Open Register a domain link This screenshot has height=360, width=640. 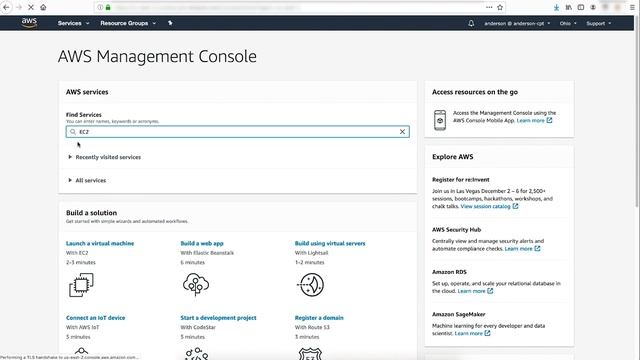tap(319, 318)
